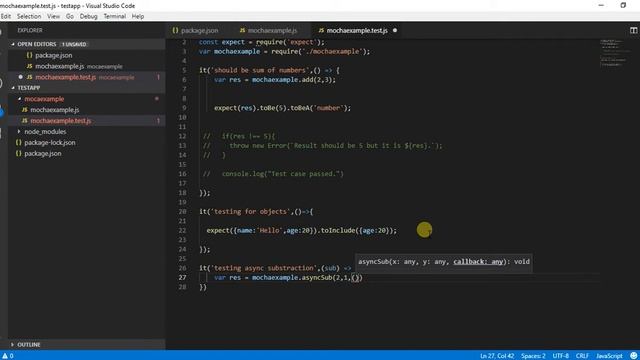This screenshot has height=360, width=640.
Task: Click JS file icon beside mochaexample.js in tree
Action: point(24,110)
